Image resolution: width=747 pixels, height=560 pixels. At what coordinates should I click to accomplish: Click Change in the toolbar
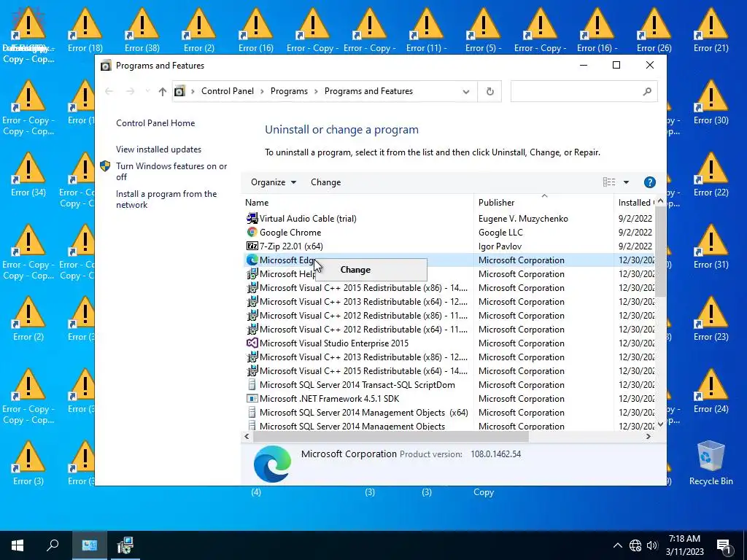[x=326, y=182]
